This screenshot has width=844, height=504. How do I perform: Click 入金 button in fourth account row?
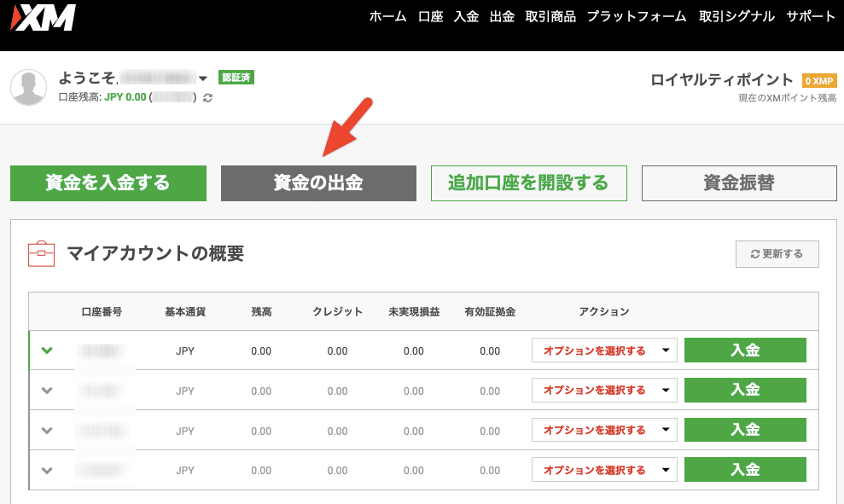(746, 470)
